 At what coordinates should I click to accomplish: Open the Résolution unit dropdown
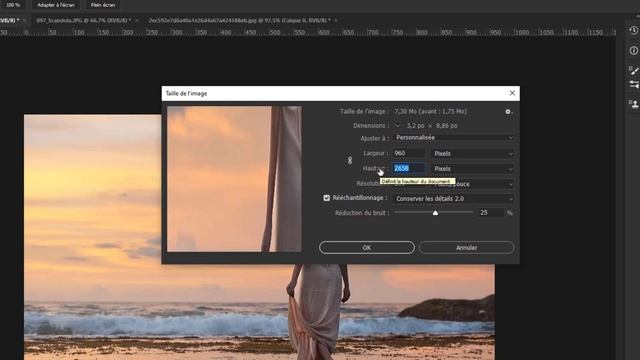473,184
